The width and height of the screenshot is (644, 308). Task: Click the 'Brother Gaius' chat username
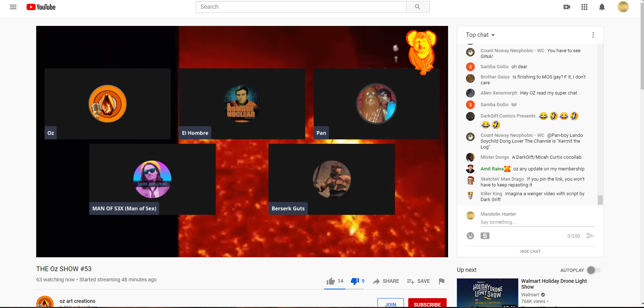point(495,77)
